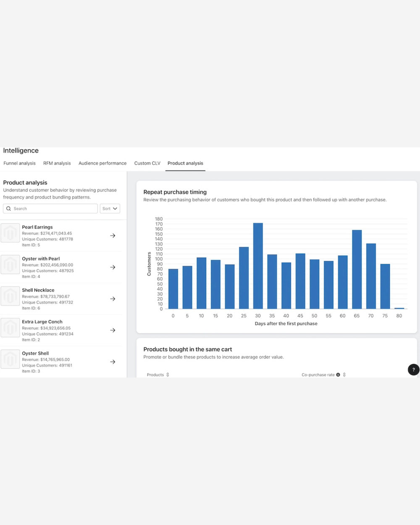Open the RFM analysis tab
The width and height of the screenshot is (420, 525).
[x=57, y=163]
